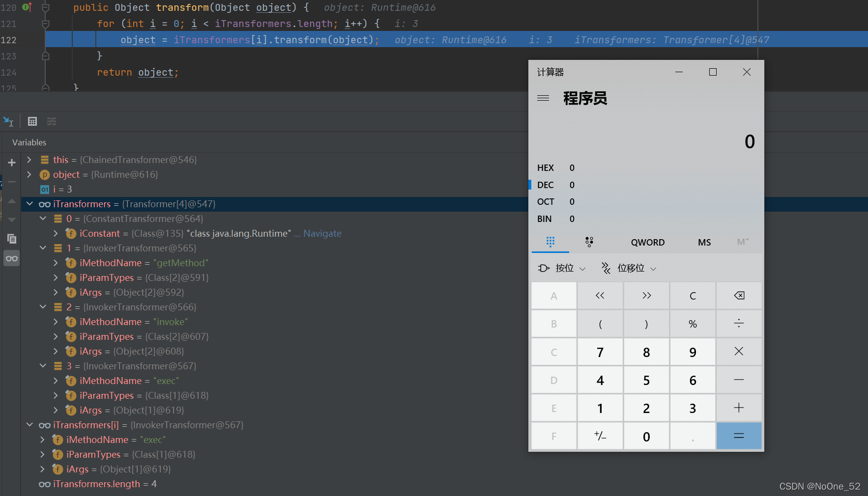Click the move watch down arrow

coord(12,220)
